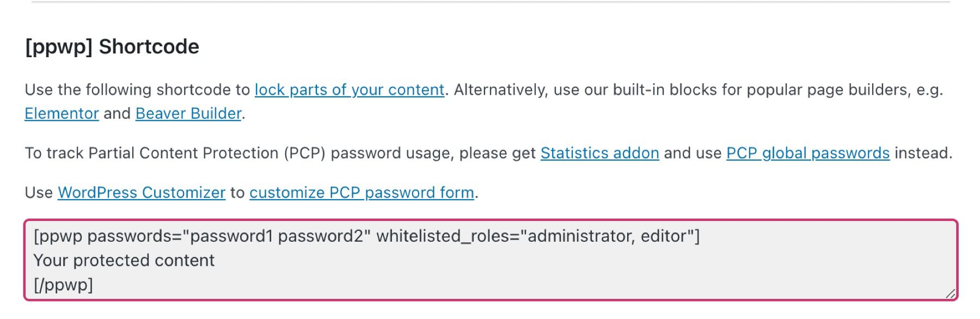Click the opening [ppwp passwords=...] line

367,236
